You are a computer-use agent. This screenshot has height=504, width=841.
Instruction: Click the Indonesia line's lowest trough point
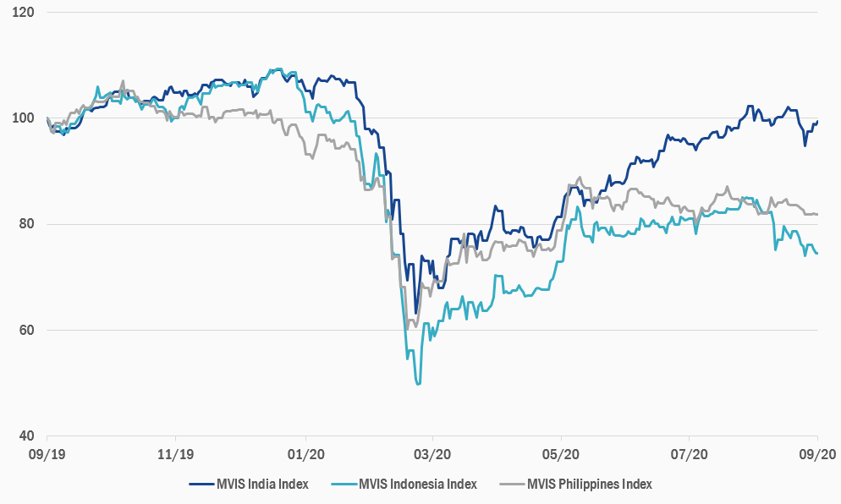pos(418,384)
